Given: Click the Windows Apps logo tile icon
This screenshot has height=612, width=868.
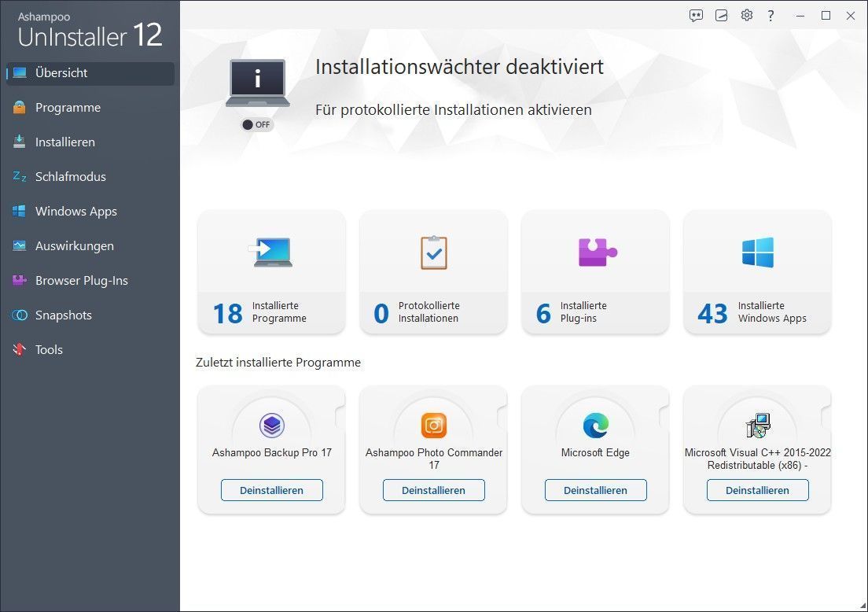Looking at the screenshot, I should [x=757, y=253].
